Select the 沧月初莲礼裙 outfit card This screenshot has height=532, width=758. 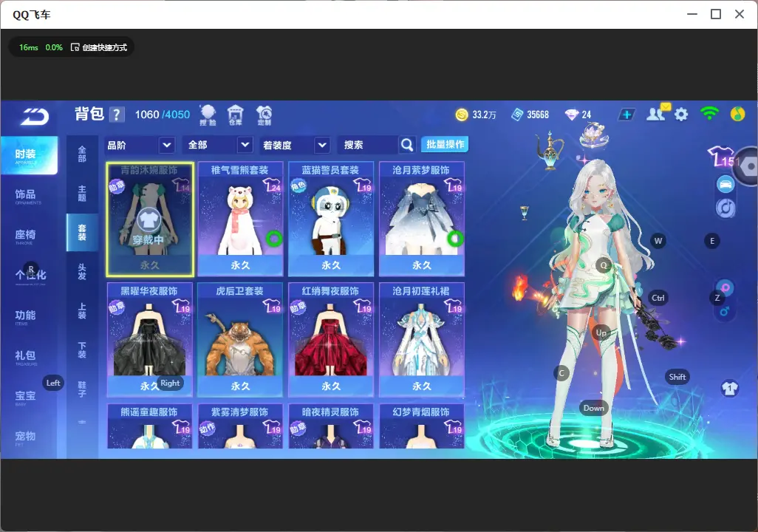pos(422,340)
